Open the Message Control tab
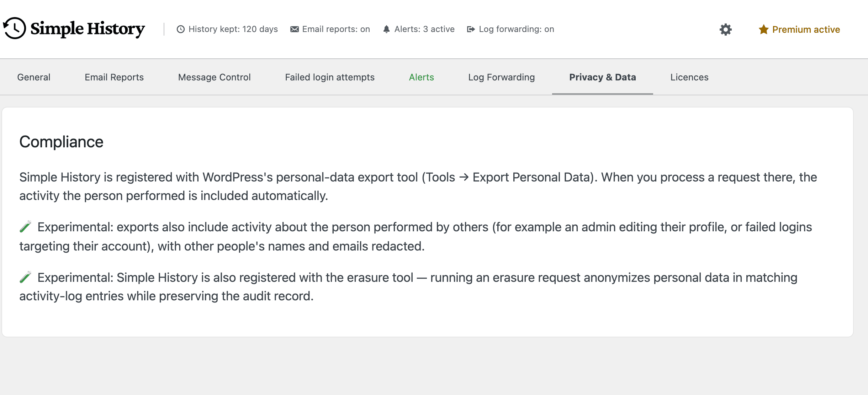868x395 pixels. (215, 77)
